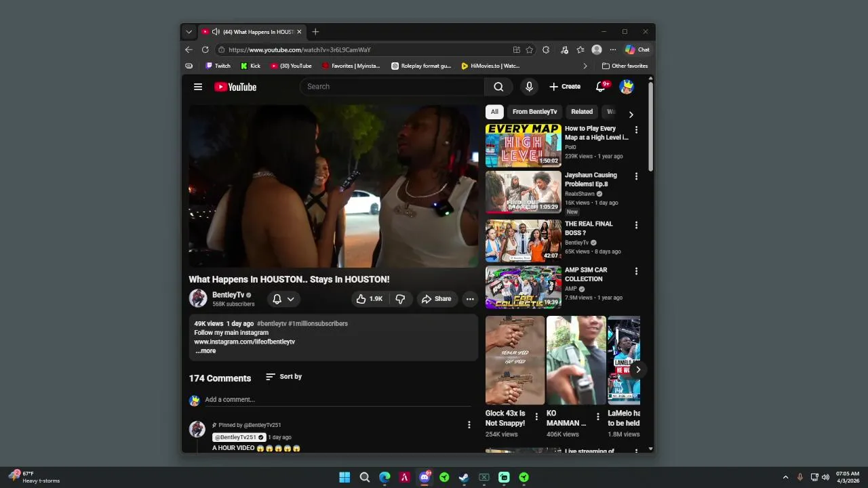Open the YouTube hamburger guide menu

pyautogui.click(x=198, y=87)
